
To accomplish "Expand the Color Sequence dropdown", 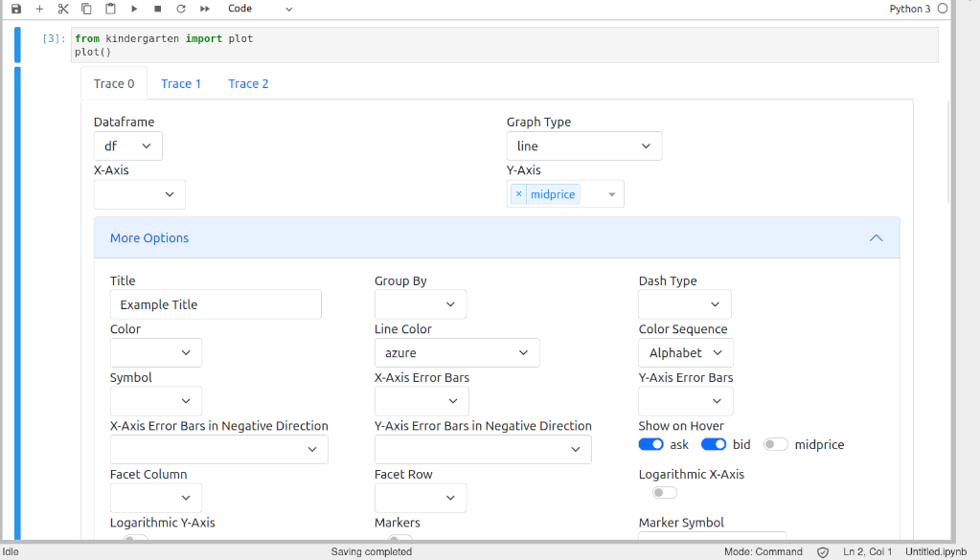I will pyautogui.click(x=685, y=353).
